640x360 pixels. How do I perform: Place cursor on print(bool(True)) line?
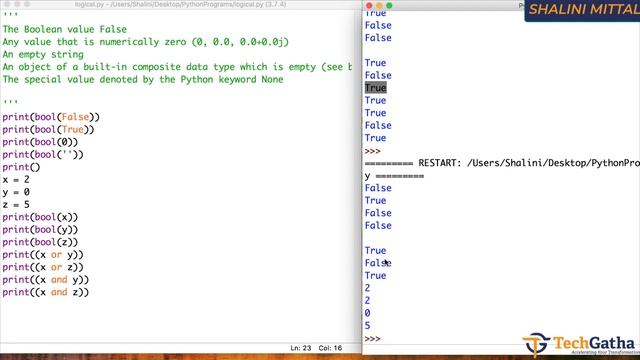pos(48,130)
